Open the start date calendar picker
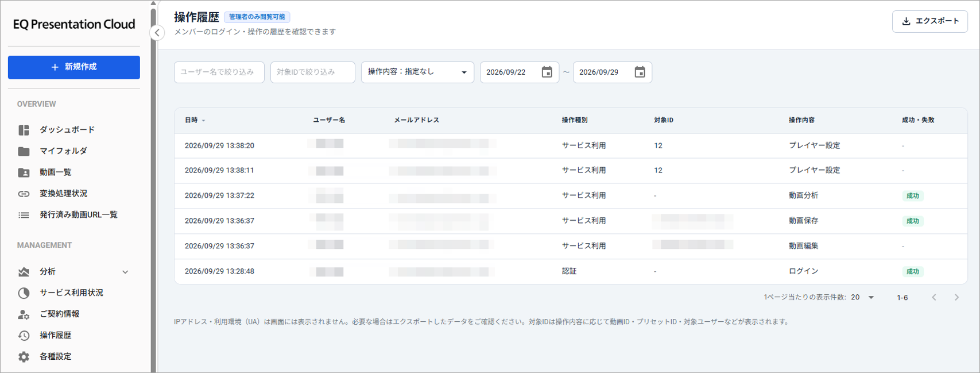The width and height of the screenshot is (980, 373). click(547, 72)
